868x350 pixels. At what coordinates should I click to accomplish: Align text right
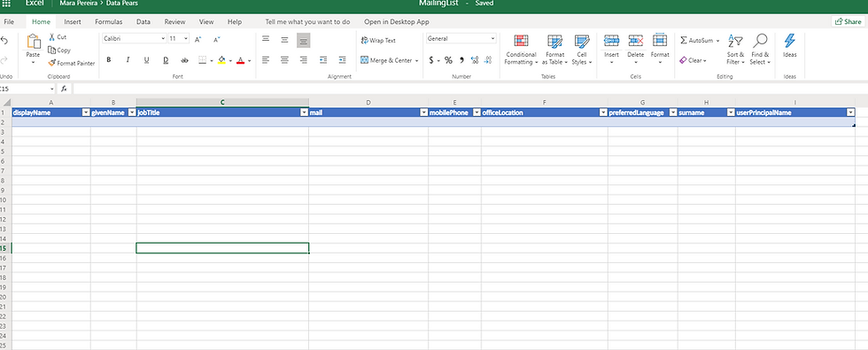[x=303, y=60]
